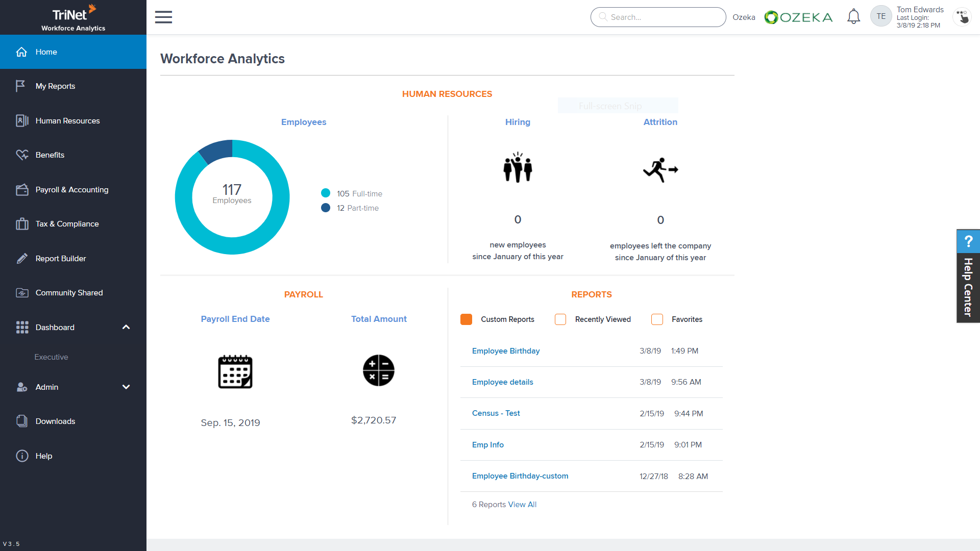
Task: Uncheck the Custom Reports checkbox
Action: point(466,319)
